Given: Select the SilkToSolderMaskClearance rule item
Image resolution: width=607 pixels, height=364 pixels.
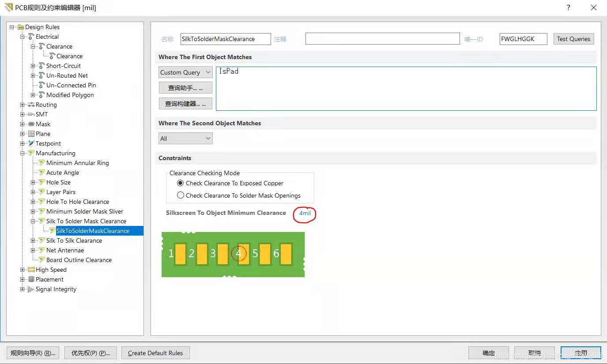Looking at the screenshot, I should pyautogui.click(x=93, y=231).
